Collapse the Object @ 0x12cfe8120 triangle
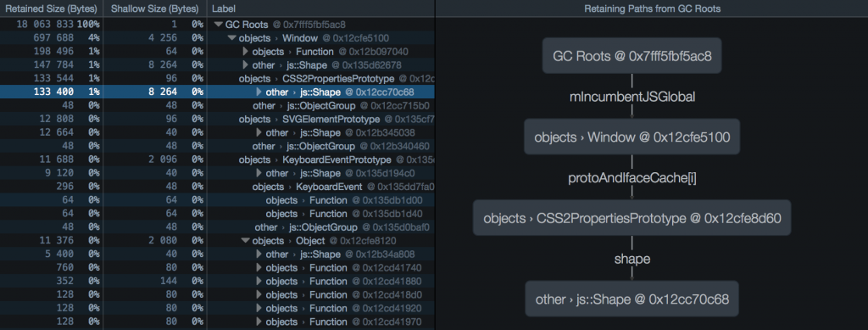The height and width of the screenshot is (330, 868). 245,241
